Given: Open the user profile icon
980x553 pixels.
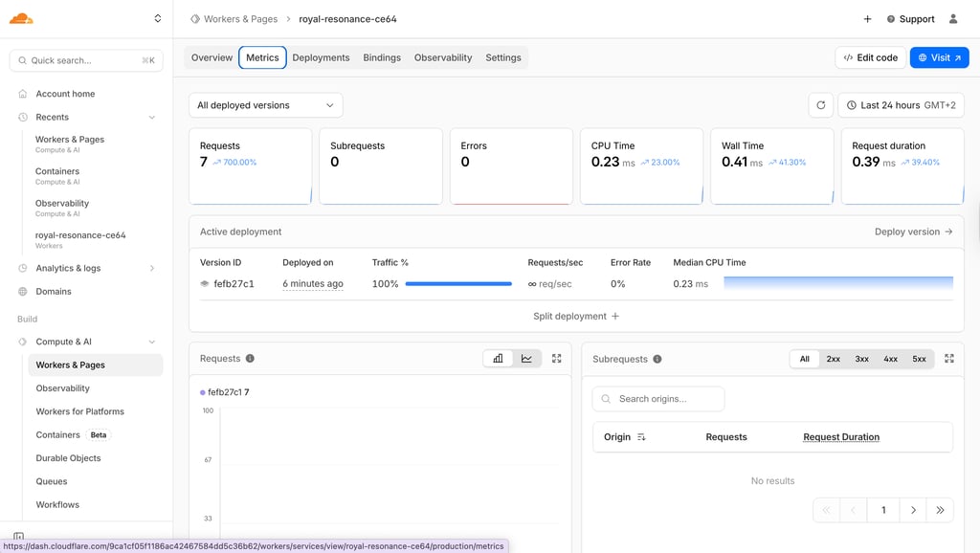Looking at the screenshot, I should coord(953,19).
